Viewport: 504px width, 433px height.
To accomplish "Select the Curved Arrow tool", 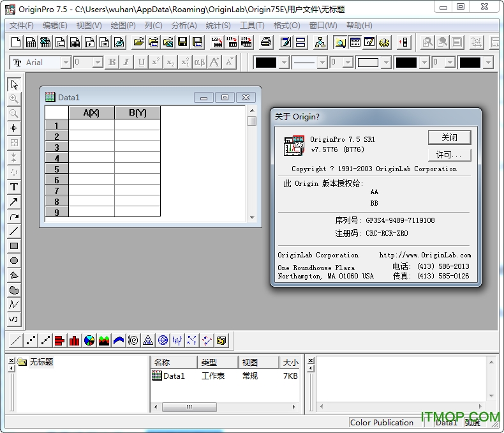I will [x=14, y=216].
